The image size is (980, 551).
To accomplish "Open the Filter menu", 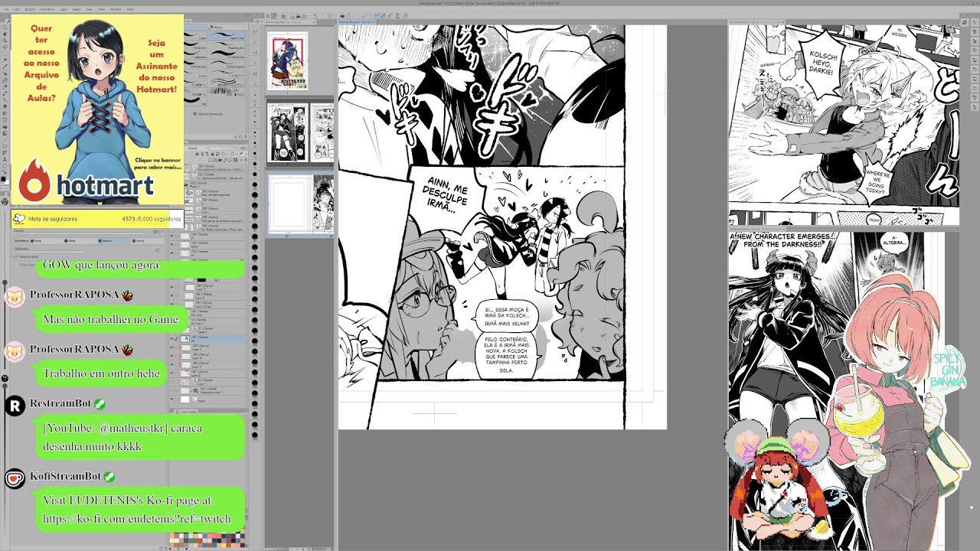I will (x=102, y=9).
